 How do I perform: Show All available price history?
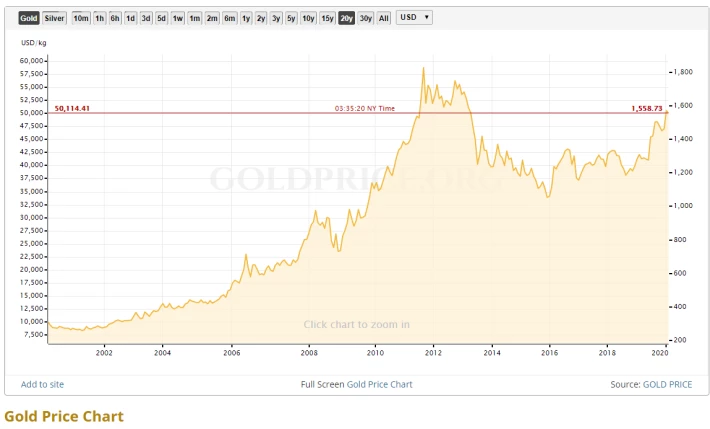pyautogui.click(x=384, y=18)
